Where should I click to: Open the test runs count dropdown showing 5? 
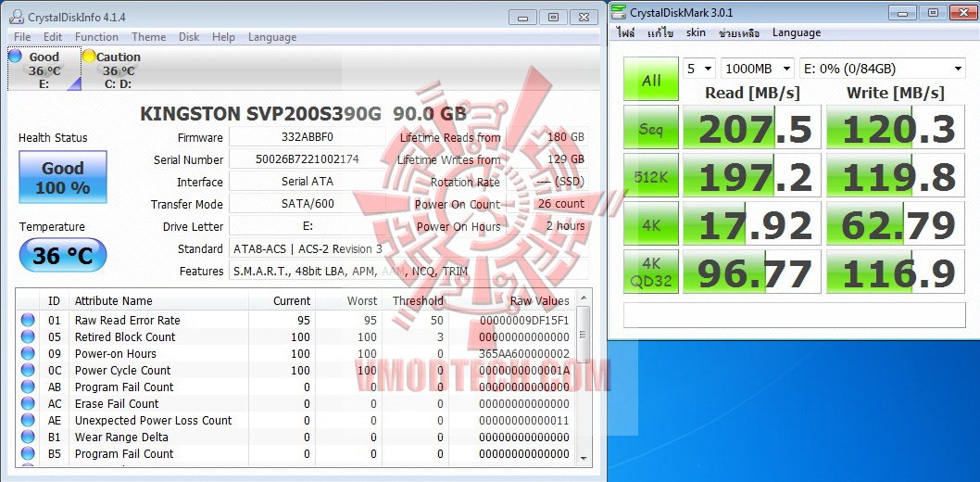(x=699, y=69)
